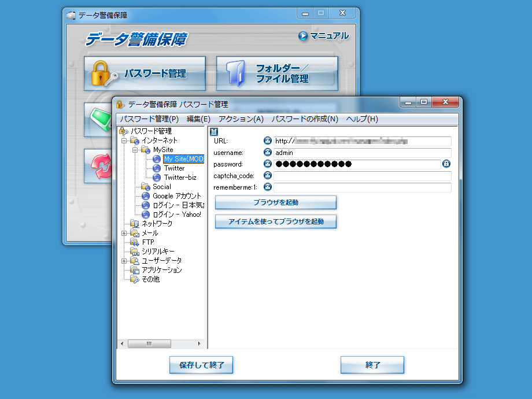The image size is (532, 399).
Task: Open the パスワード管理(P) menu
Action: 149,119
